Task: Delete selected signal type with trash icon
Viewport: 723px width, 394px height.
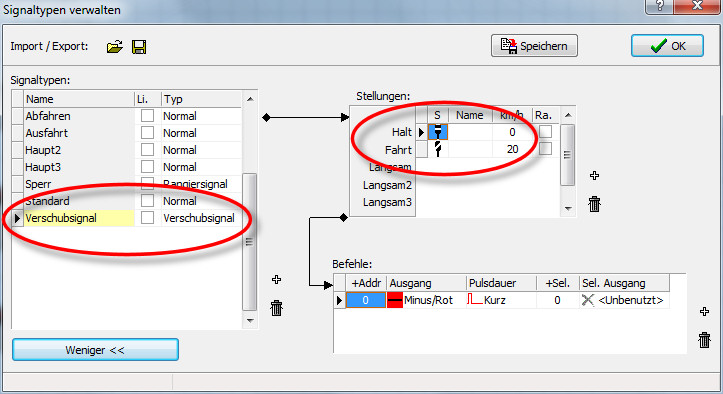Action: pyautogui.click(x=276, y=308)
